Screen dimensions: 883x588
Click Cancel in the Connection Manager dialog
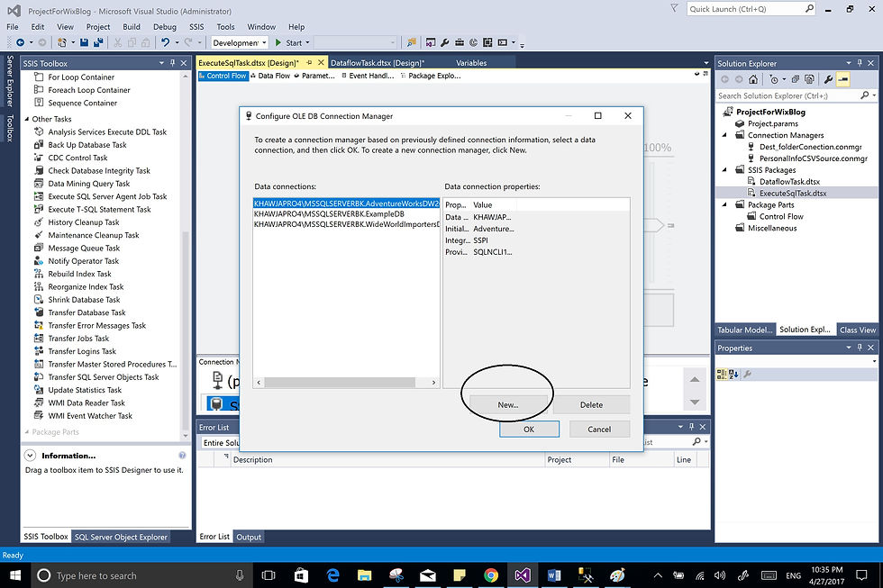pos(599,429)
